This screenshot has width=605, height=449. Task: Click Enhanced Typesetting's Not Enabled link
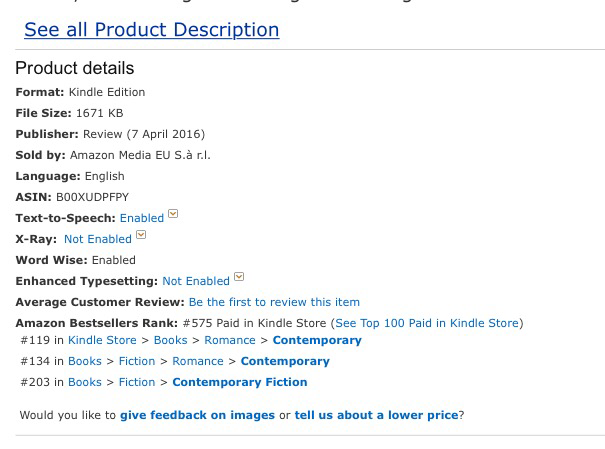point(196,281)
